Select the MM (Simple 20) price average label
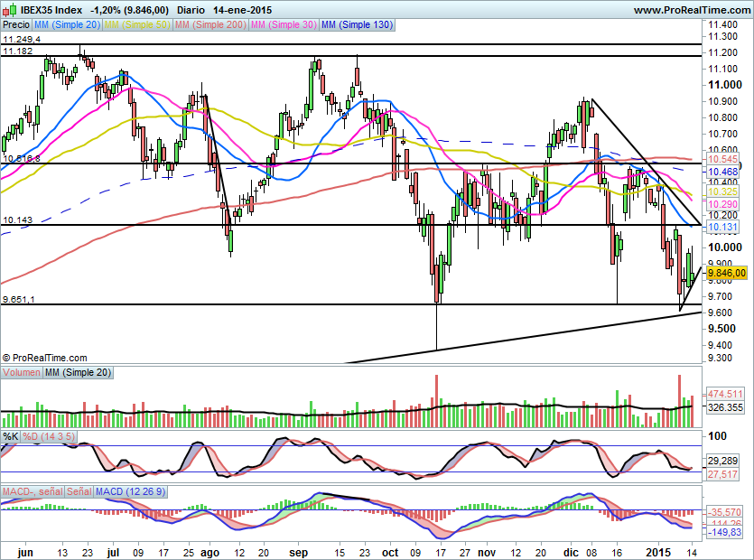This screenshot has height=560, width=754. [x=67, y=24]
